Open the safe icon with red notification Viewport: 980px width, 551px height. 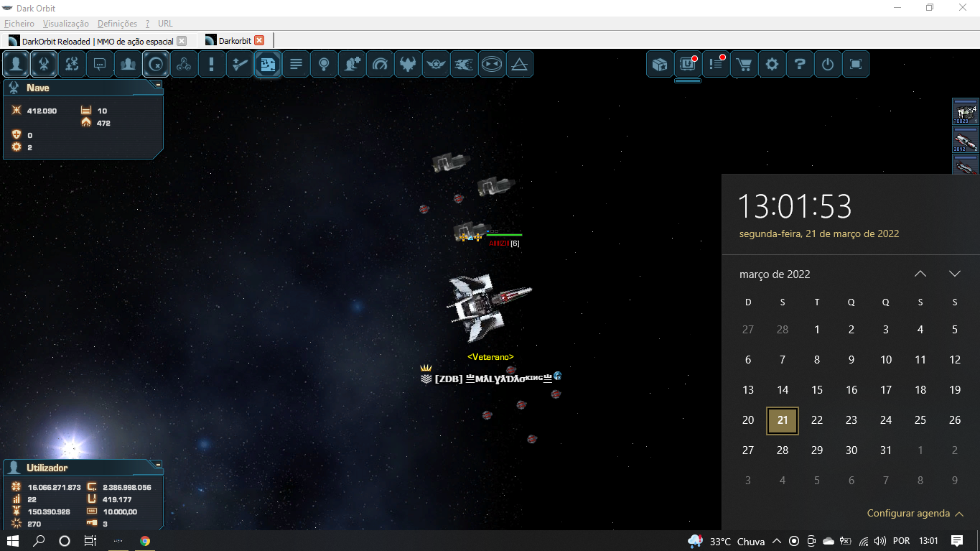click(x=687, y=64)
